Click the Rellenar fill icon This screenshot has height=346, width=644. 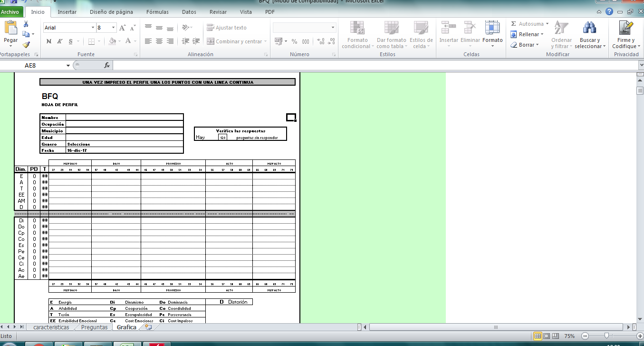[514, 34]
